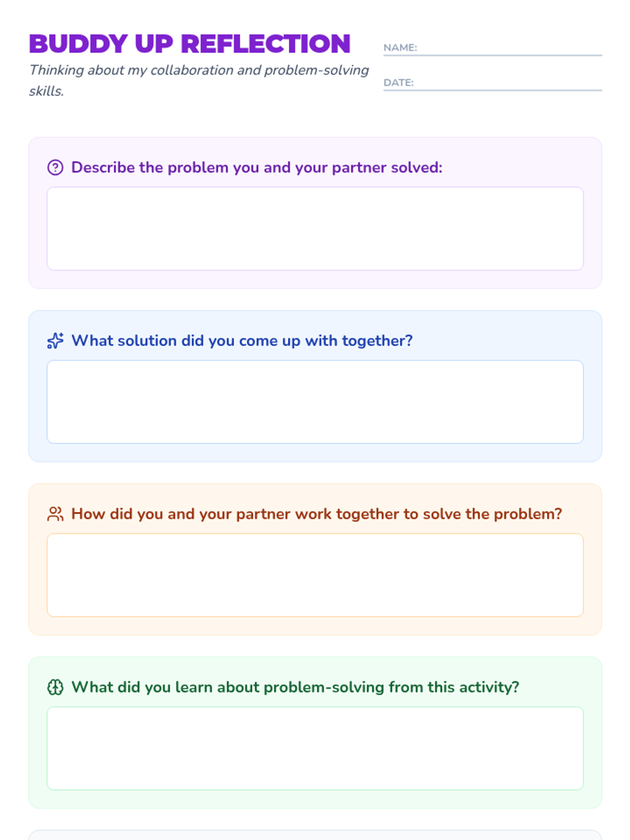Click heading What solution did you come up with
This screenshot has height=840, width=630.
click(x=242, y=341)
